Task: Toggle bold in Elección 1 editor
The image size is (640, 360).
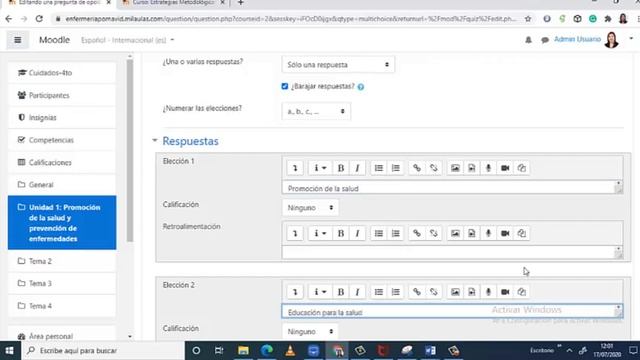Action: pyautogui.click(x=341, y=168)
